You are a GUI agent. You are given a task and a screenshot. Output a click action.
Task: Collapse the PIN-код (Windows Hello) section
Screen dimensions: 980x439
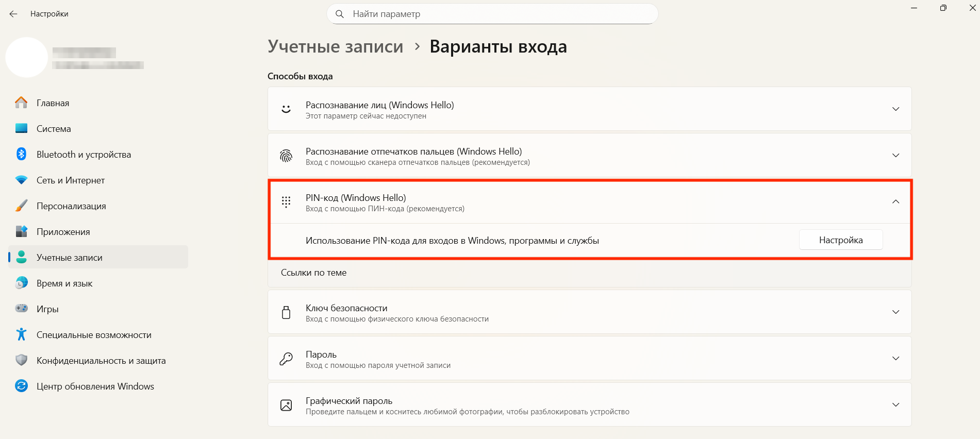pyautogui.click(x=895, y=202)
